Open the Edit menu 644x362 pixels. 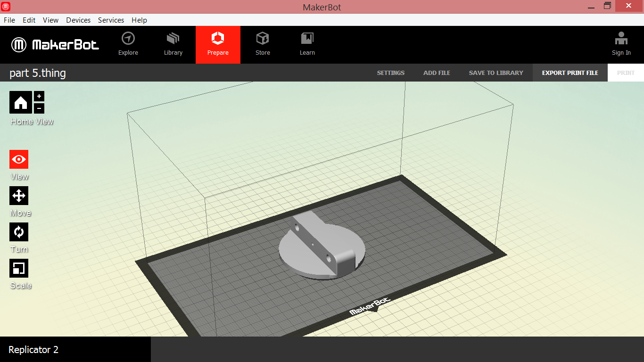(x=29, y=20)
